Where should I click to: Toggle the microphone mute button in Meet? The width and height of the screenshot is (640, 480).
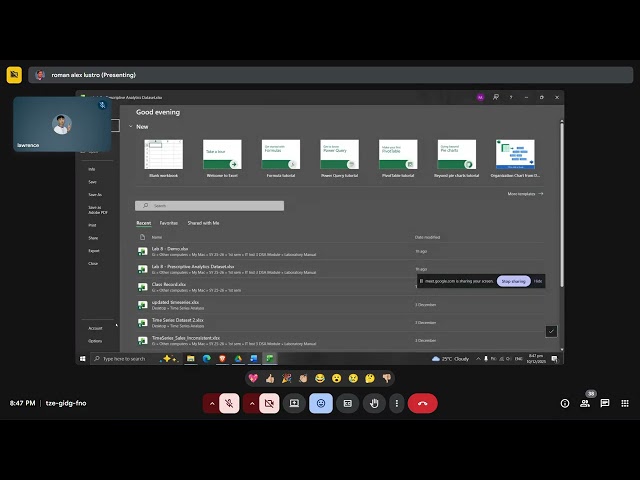[x=230, y=403]
